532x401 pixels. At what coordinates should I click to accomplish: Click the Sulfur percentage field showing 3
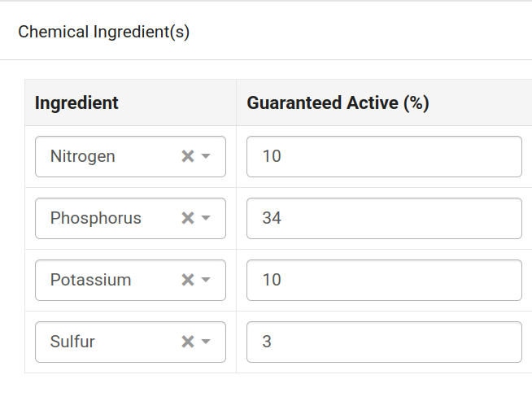point(384,342)
